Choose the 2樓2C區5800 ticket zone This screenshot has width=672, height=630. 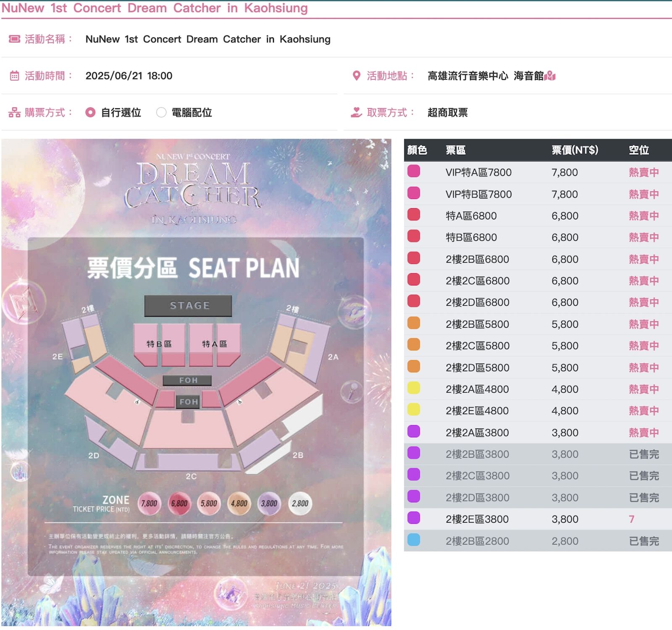point(538,346)
